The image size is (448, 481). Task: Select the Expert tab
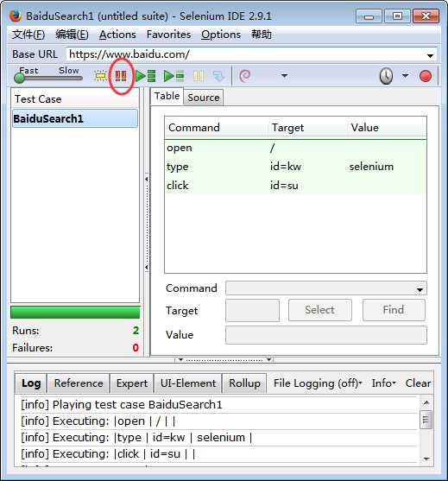tap(131, 383)
